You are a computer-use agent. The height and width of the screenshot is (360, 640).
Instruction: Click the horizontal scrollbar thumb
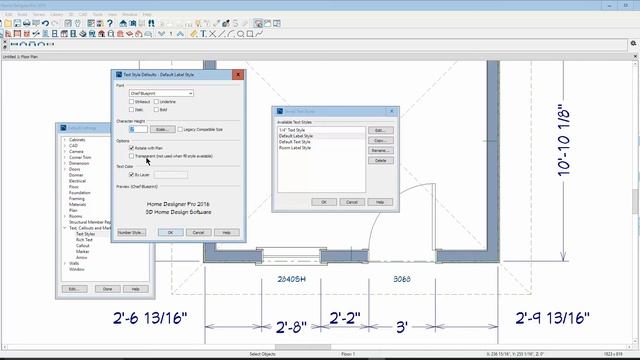coord(303,347)
